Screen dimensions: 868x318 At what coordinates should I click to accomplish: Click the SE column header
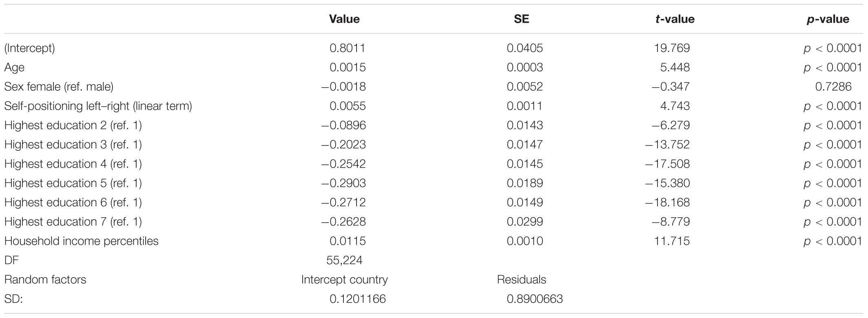click(521, 19)
